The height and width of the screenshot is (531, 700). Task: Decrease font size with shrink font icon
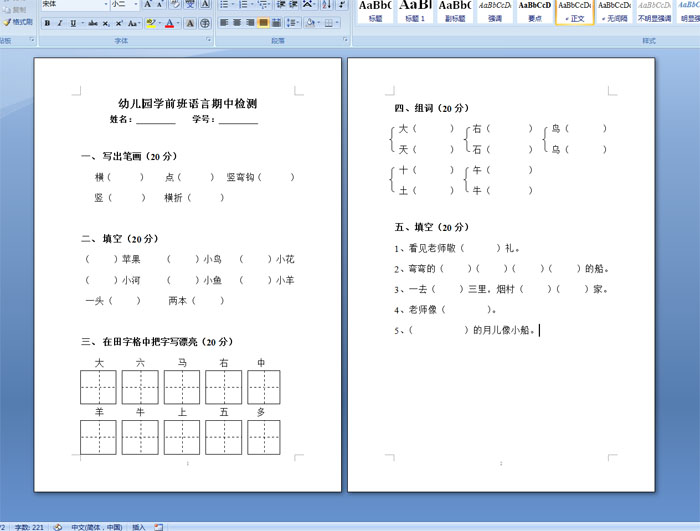160,4
